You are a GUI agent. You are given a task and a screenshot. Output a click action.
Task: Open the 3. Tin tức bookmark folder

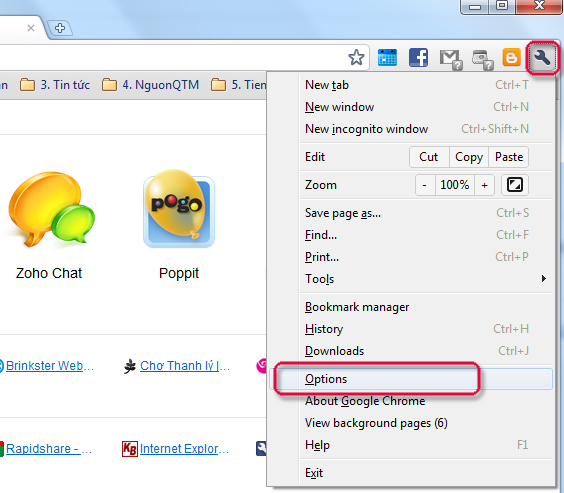click(x=55, y=85)
